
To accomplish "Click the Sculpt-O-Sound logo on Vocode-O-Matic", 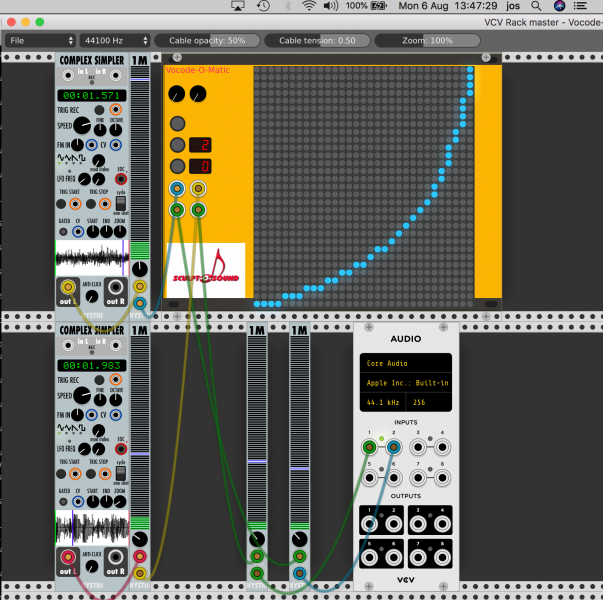I will [206, 270].
